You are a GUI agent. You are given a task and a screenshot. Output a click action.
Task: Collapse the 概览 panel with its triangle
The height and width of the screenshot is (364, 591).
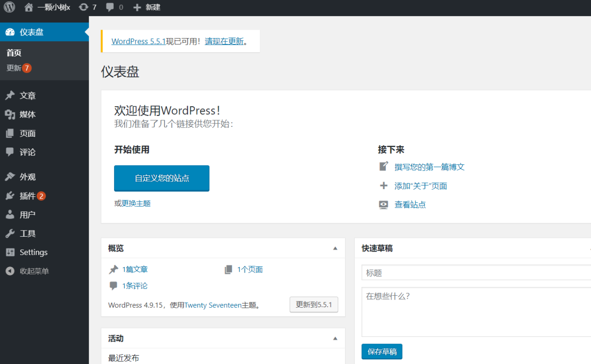pos(335,248)
